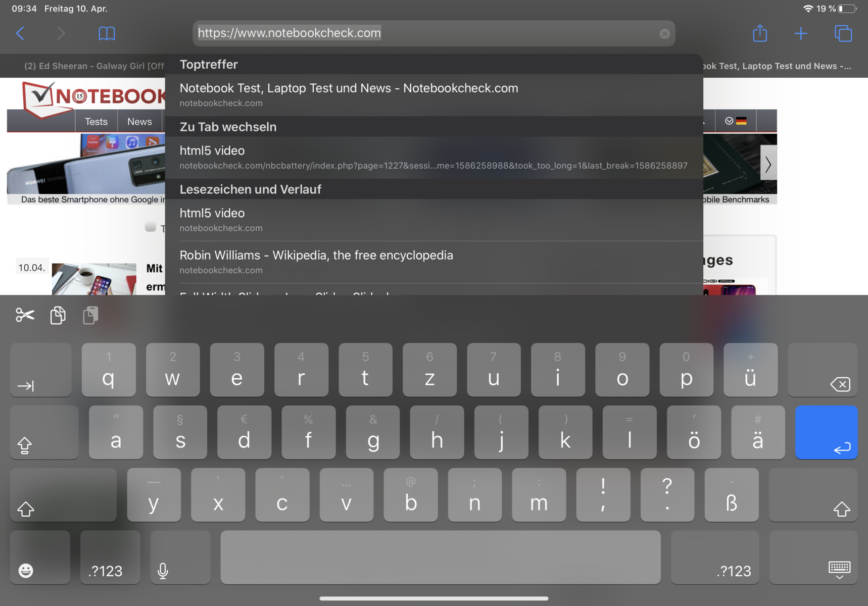868x606 pixels.
Task: Hide the on-screen keyboard
Action: point(813,557)
